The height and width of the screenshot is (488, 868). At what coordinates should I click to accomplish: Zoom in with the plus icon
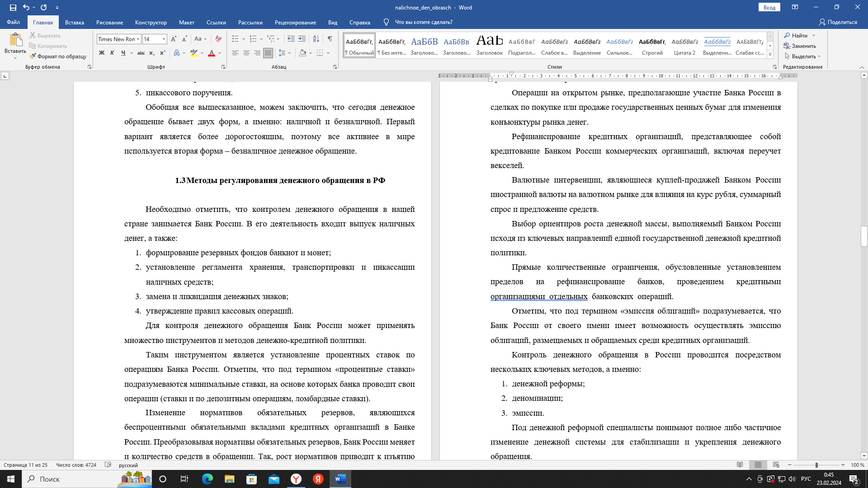pyautogui.click(x=843, y=465)
